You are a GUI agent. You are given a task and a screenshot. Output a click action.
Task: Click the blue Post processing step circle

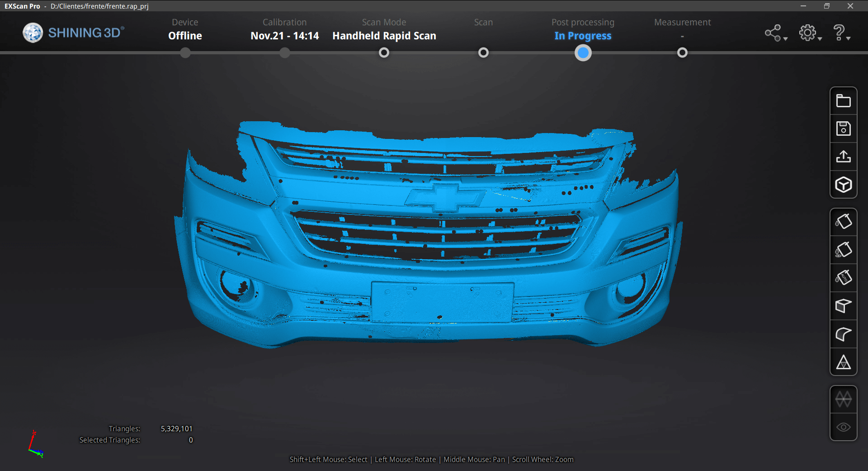(x=583, y=53)
